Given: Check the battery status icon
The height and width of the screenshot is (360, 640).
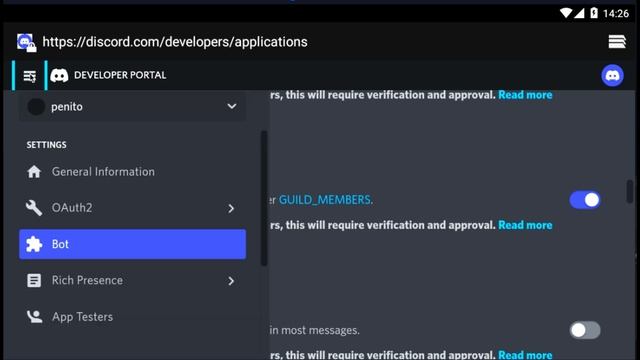Looking at the screenshot, I should point(594,13).
